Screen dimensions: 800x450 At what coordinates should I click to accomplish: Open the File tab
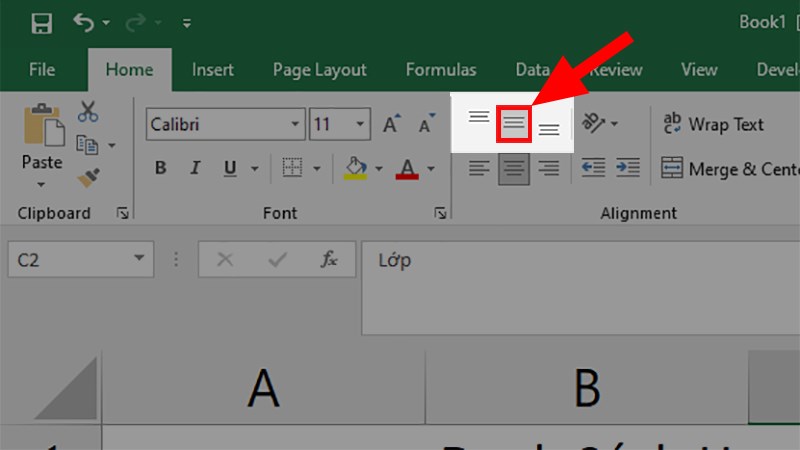42,69
